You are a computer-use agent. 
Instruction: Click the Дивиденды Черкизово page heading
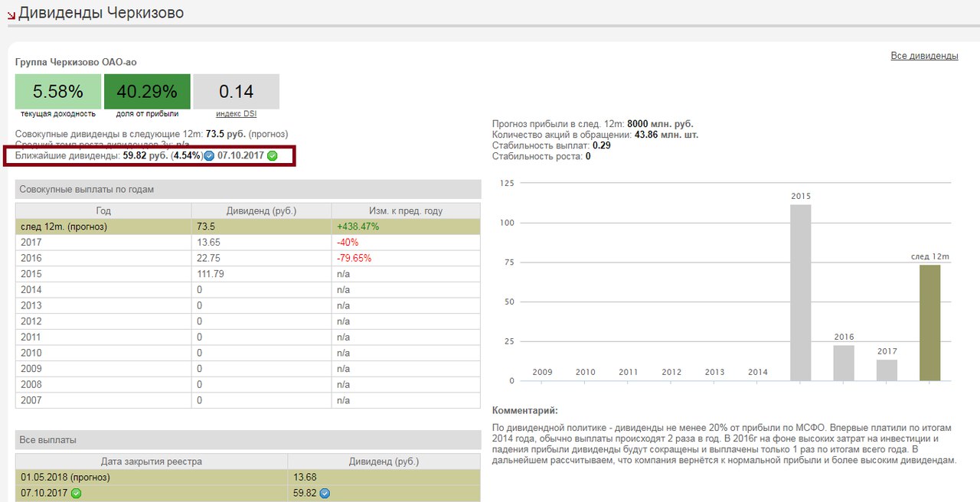click(x=101, y=13)
